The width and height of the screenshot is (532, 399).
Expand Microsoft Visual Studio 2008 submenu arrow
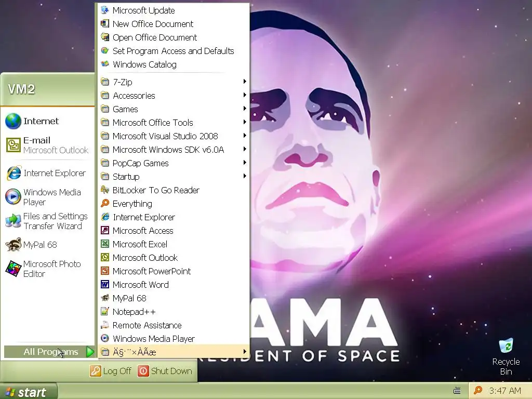point(245,136)
